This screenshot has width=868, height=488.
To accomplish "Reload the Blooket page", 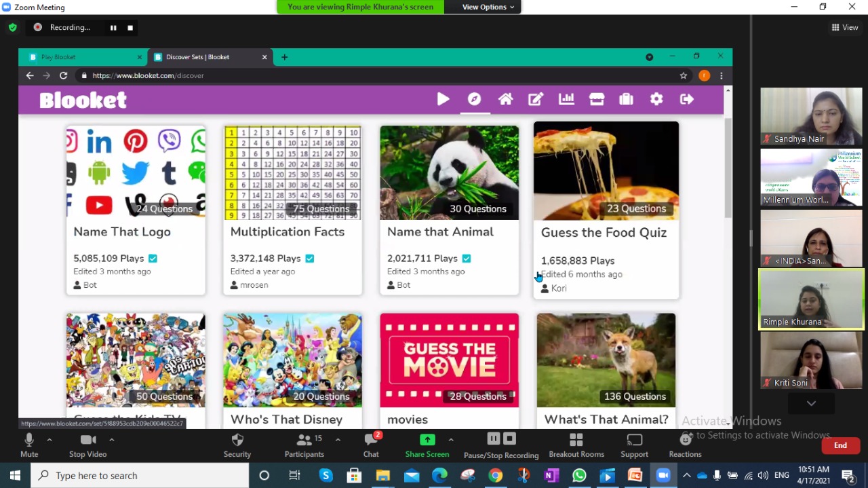I will (x=64, y=75).
